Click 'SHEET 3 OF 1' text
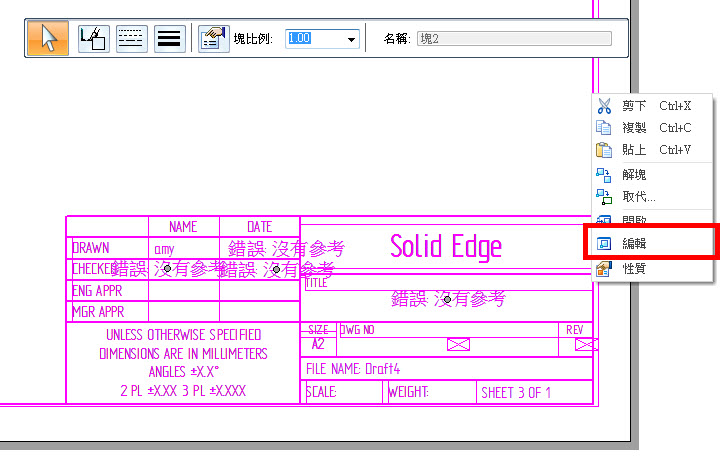 pos(516,393)
